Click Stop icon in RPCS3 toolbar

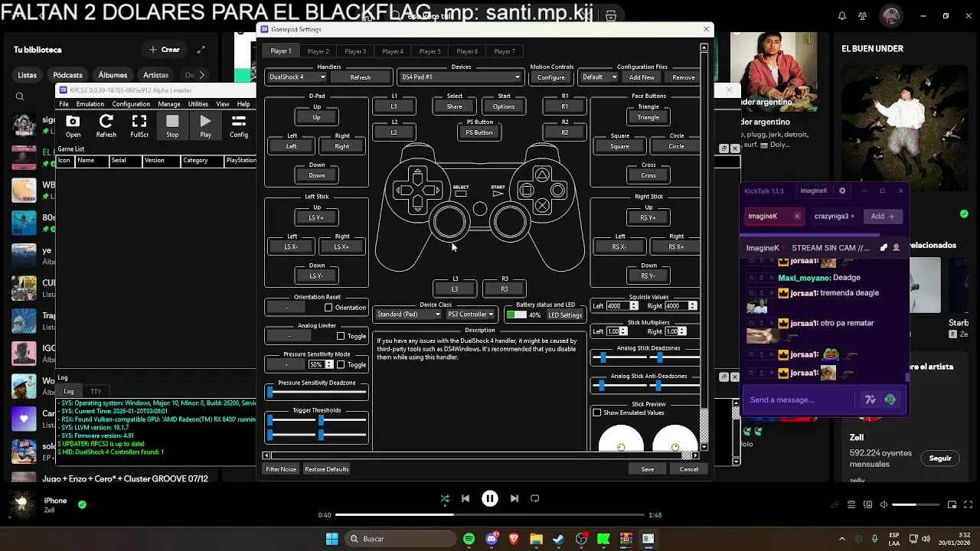(x=172, y=126)
